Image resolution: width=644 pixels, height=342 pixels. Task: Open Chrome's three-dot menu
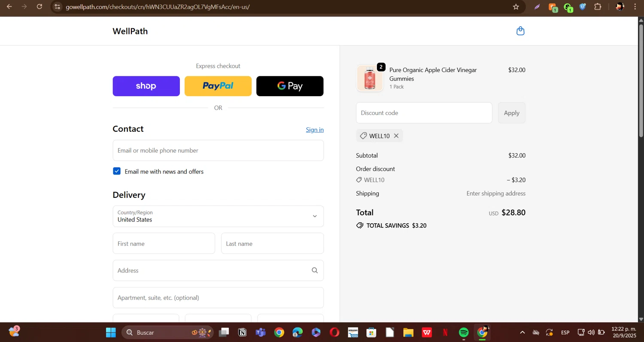[635, 7]
